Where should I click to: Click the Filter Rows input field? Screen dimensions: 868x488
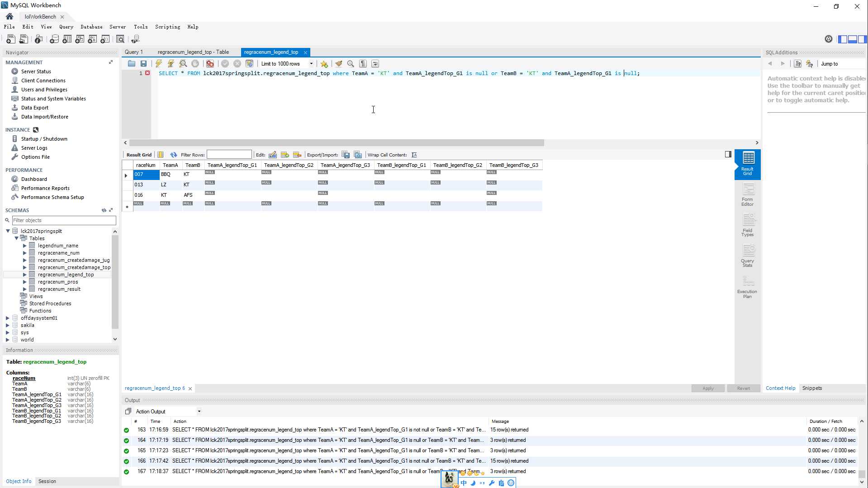coord(229,155)
